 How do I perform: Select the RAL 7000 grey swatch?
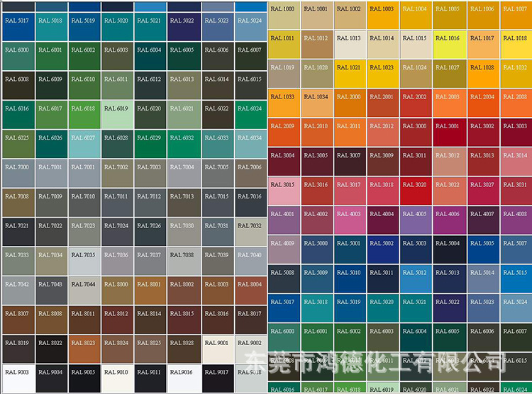click(x=18, y=174)
